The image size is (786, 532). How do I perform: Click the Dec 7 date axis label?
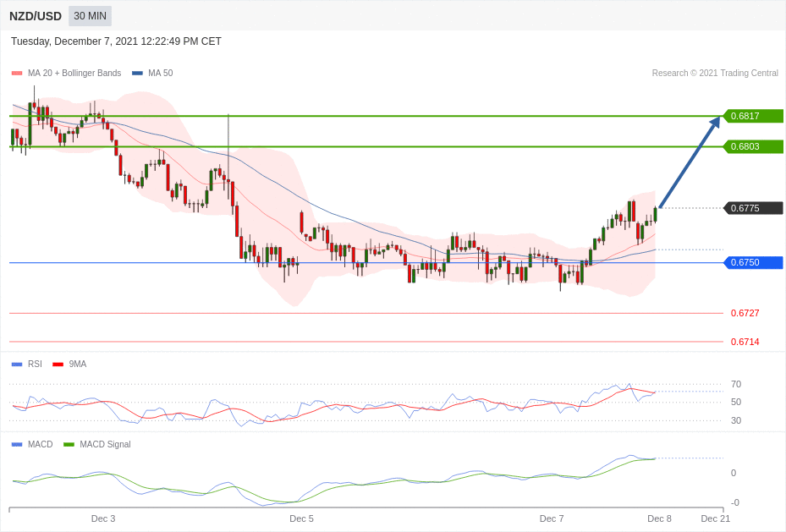click(552, 518)
